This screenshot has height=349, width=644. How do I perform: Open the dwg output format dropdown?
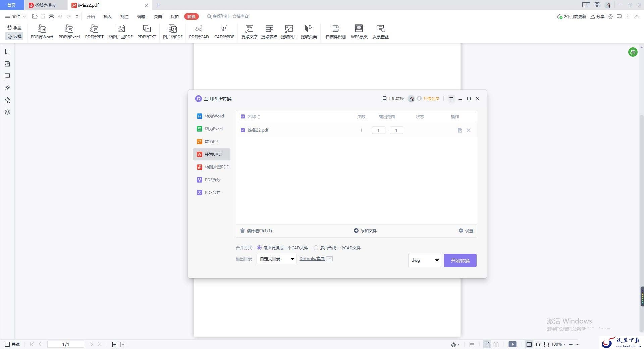click(424, 260)
